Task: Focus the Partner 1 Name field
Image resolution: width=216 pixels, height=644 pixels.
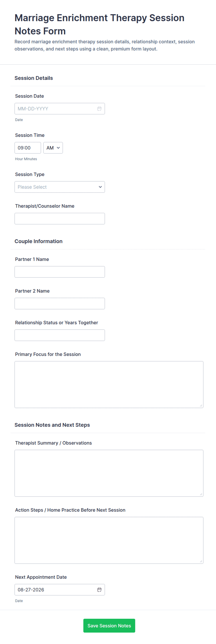Action: tap(60, 272)
